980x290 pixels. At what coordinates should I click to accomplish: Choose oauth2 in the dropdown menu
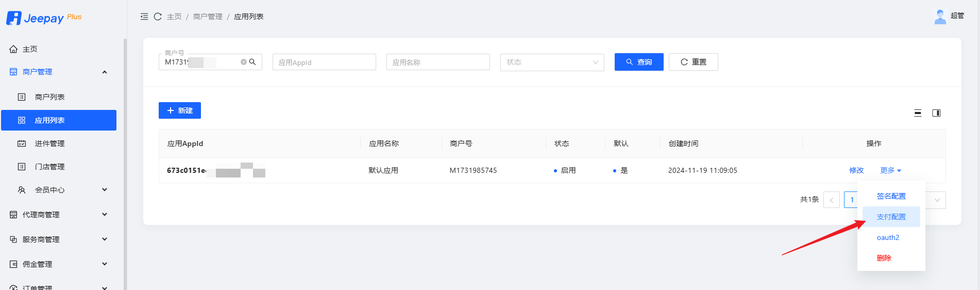[888, 237]
